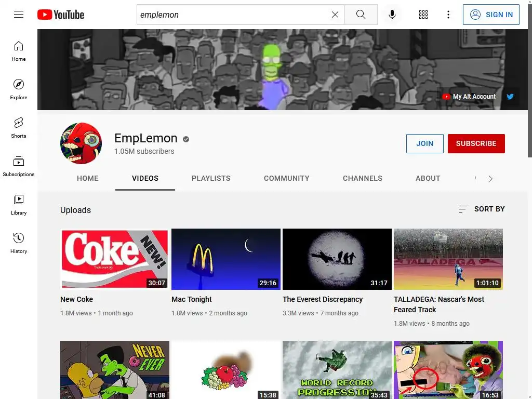
Task: Go to the YouTube logo homepage
Action: pos(61,15)
